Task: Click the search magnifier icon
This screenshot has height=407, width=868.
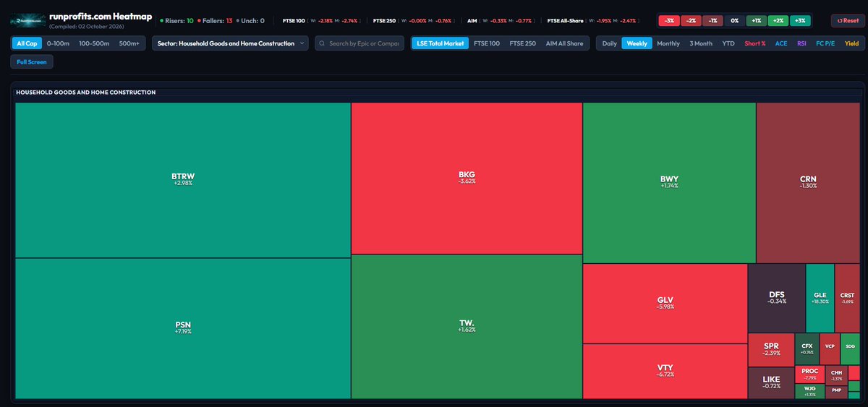Action: pos(321,43)
